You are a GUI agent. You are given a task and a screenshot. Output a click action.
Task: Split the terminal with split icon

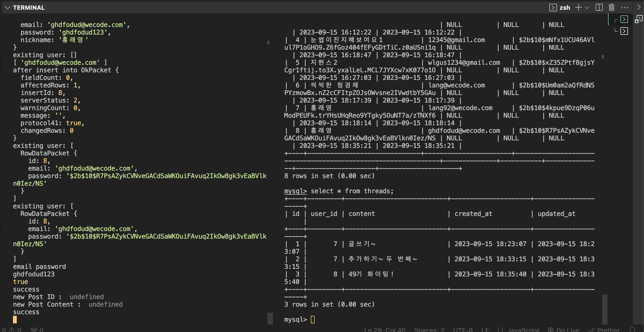pos(599,8)
